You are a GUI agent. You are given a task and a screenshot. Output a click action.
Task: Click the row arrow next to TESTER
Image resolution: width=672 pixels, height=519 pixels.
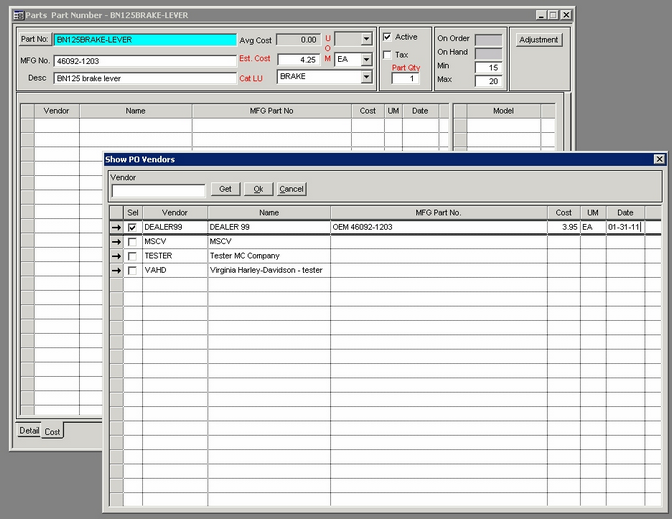click(116, 256)
